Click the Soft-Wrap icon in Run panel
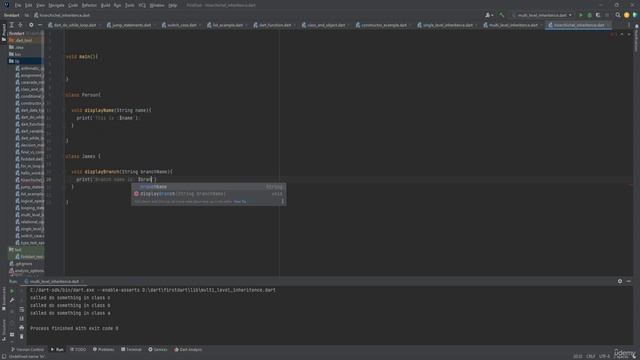Viewport: 640px width, 360px height. click(22, 309)
